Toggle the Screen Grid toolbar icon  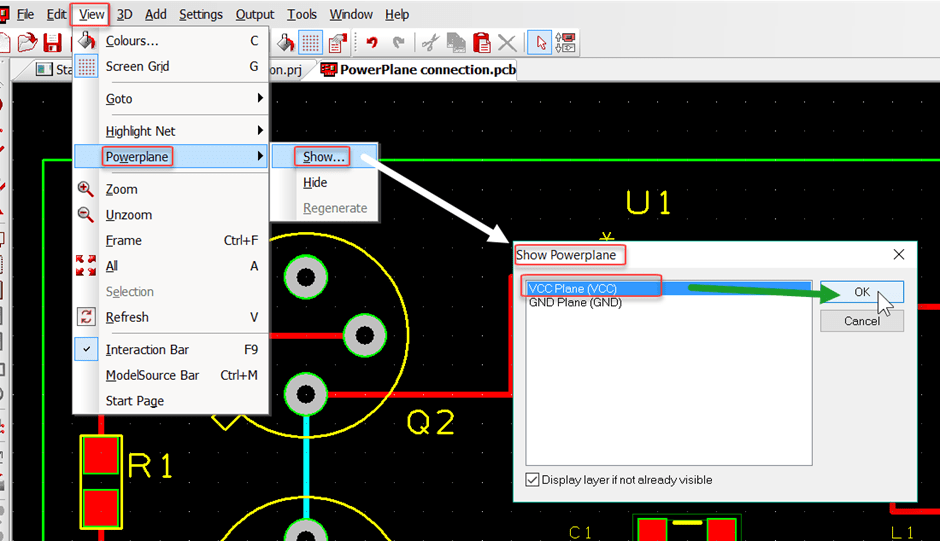coord(311,43)
